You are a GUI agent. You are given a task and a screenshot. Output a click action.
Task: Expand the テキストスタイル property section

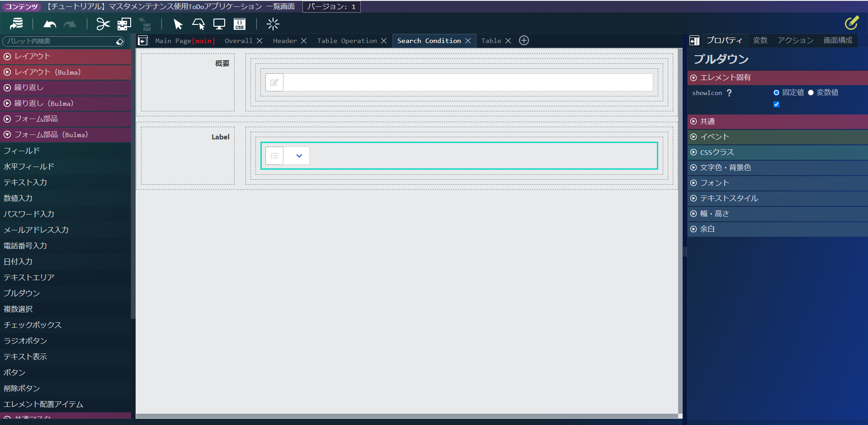[x=778, y=198]
